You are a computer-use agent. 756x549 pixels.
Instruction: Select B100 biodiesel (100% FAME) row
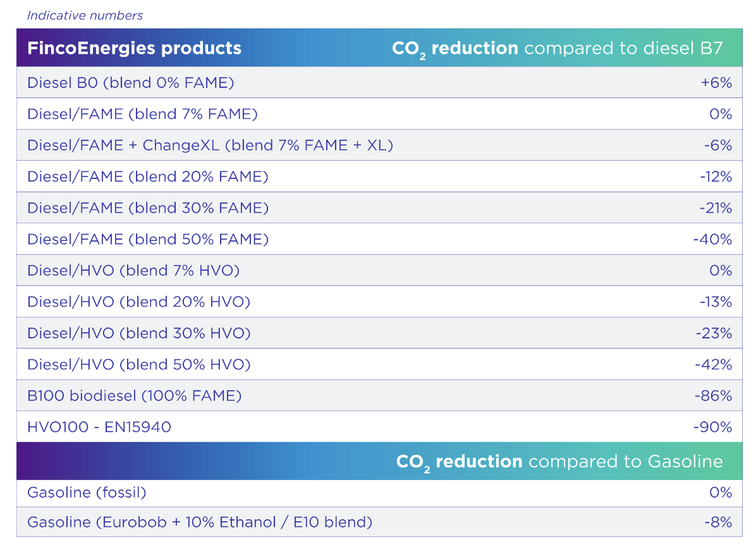(135, 396)
